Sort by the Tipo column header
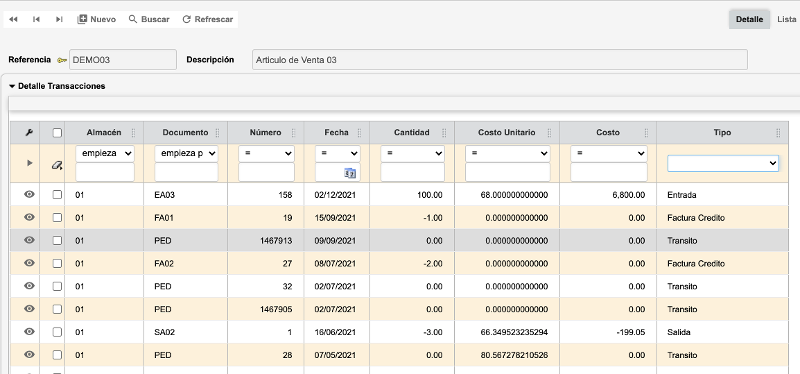Image resolution: width=800 pixels, height=374 pixels. [x=722, y=133]
